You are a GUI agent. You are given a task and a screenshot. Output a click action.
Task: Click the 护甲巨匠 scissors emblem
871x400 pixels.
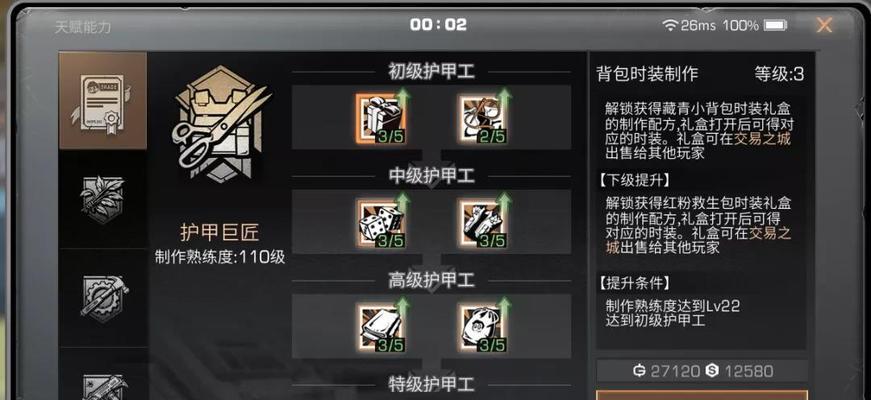point(221,125)
